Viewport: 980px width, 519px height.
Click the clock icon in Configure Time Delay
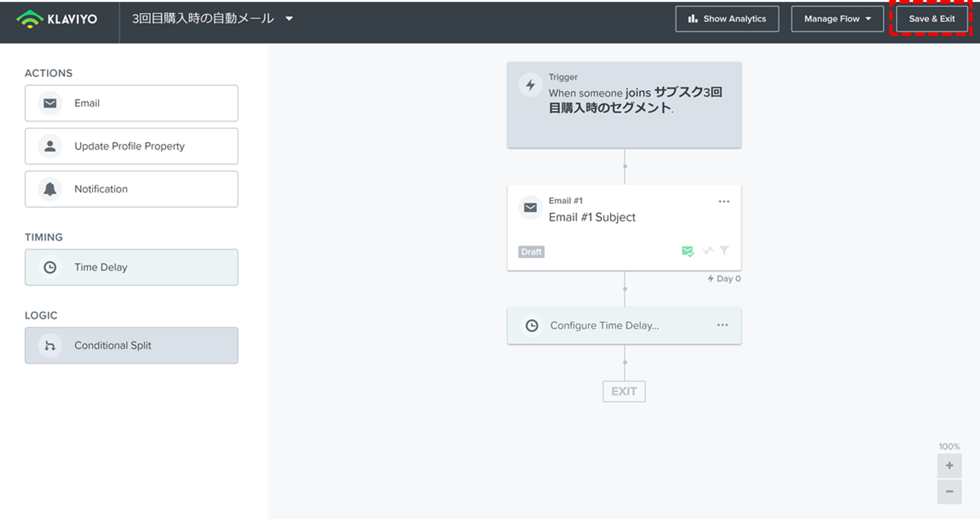532,325
